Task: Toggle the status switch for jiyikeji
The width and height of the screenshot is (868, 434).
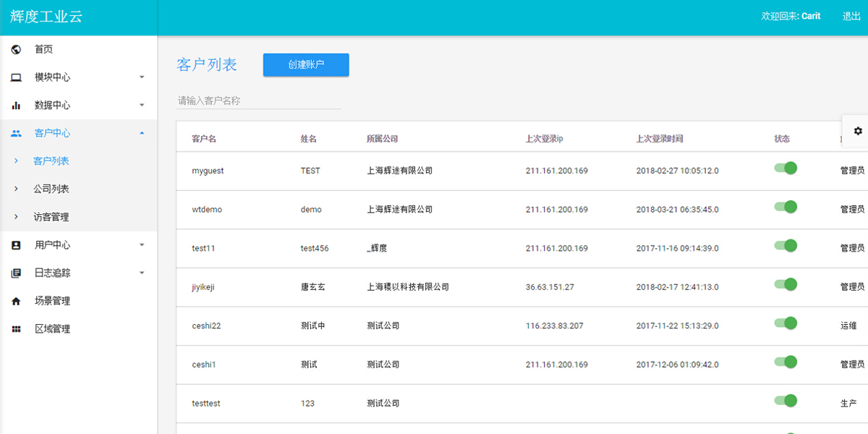Action: (x=786, y=284)
